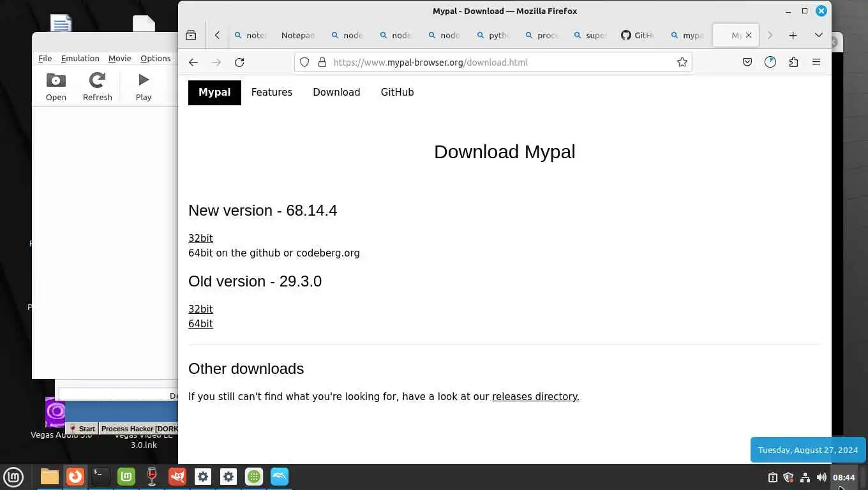The width and height of the screenshot is (868, 490).
Task: Select the 'Other downloads' heading
Action: pyautogui.click(x=246, y=369)
